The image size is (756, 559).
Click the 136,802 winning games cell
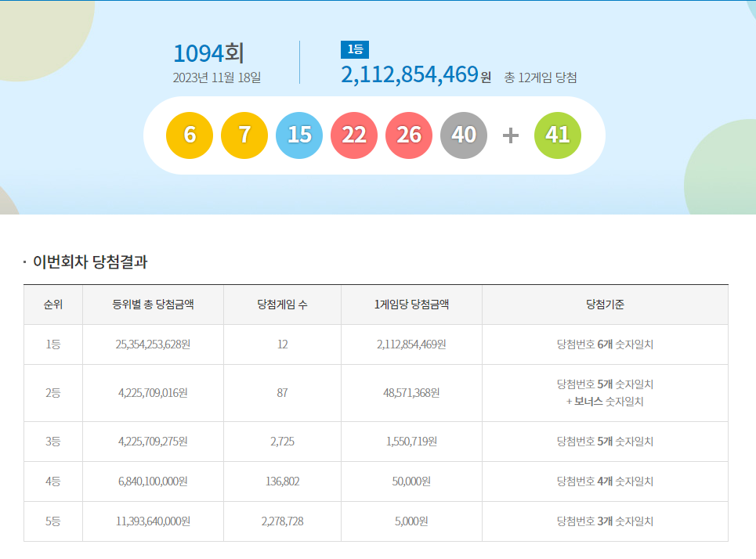[x=282, y=482]
